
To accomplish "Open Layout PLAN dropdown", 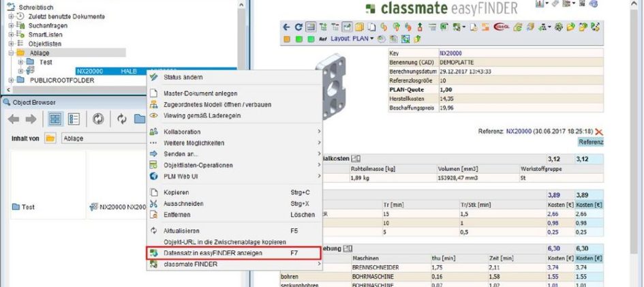I will (x=352, y=39).
